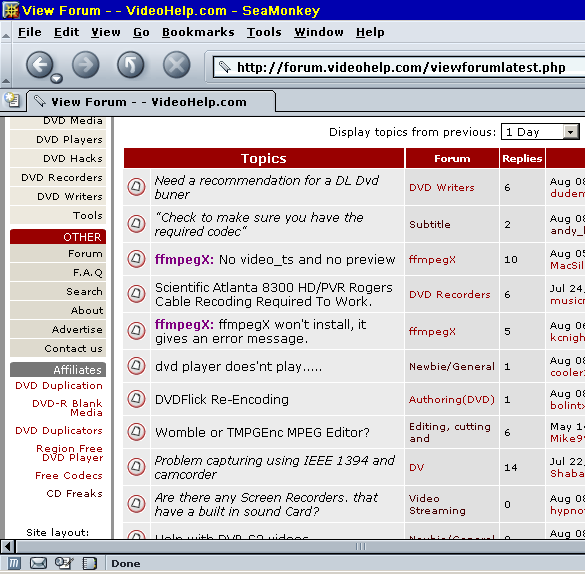
Task: Click topic icon for dvd player does'nt play
Action: (137, 366)
